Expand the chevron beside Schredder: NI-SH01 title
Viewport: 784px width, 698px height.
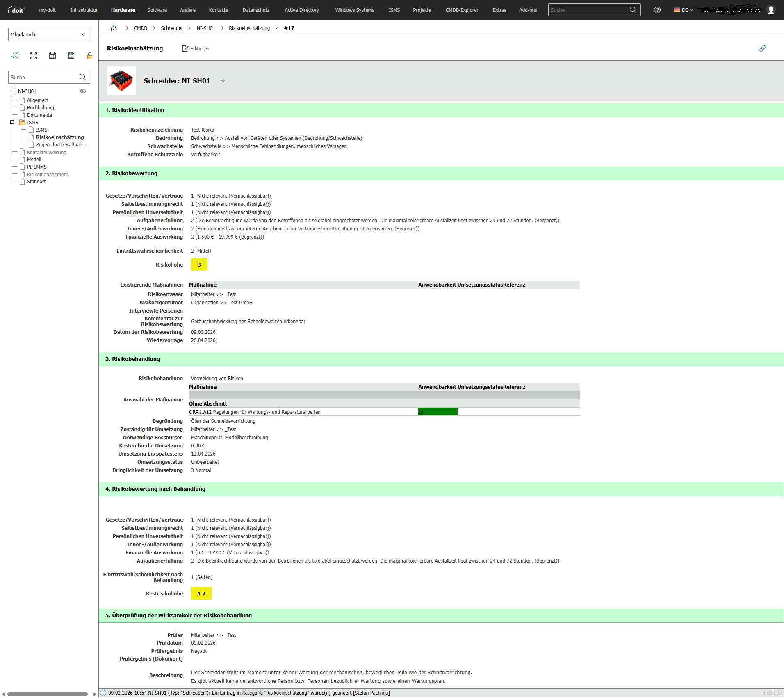(x=223, y=81)
